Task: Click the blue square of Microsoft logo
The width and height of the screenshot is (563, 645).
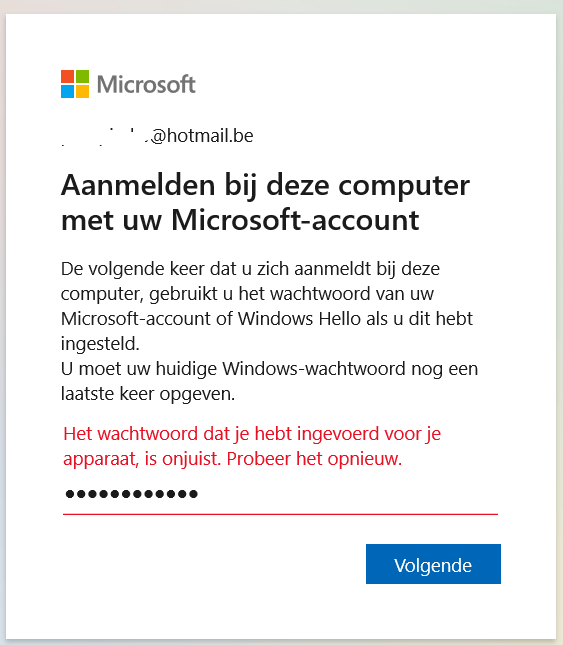Action: (67, 91)
